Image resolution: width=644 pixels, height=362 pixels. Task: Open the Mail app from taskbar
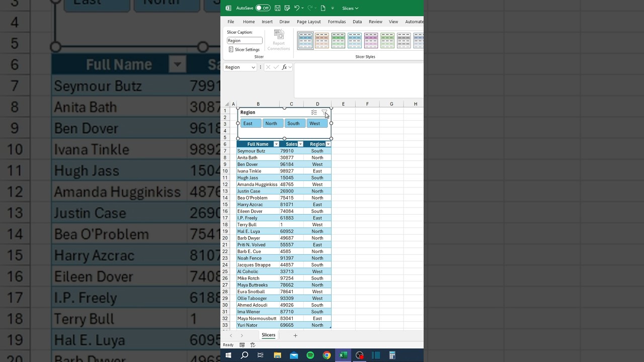tap(294, 355)
